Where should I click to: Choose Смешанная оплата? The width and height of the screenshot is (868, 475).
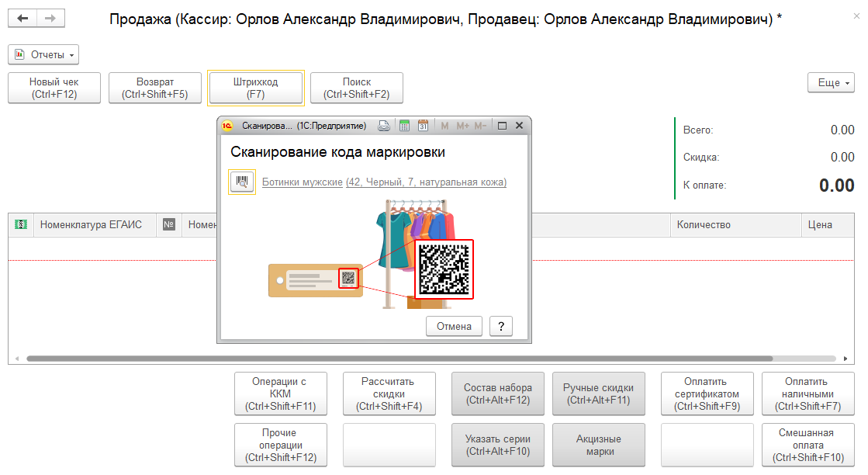[807, 445]
